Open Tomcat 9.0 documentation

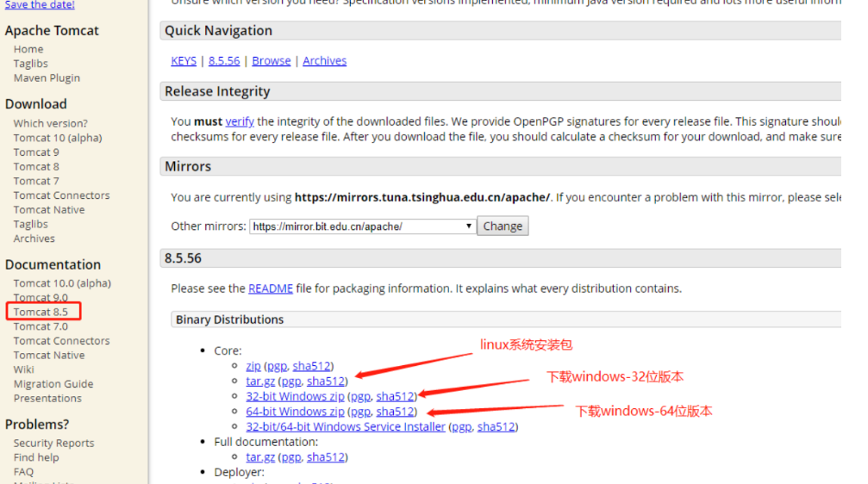[x=41, y=298]
